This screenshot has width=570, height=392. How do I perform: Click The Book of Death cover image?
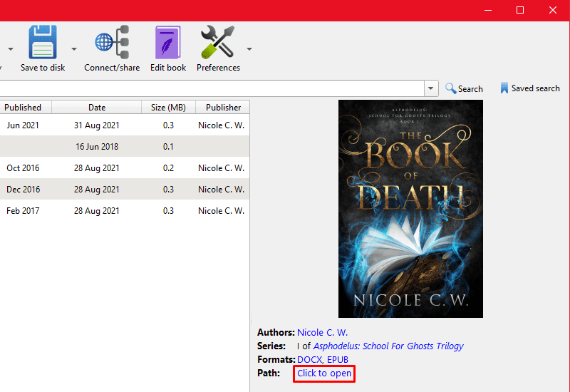click(410, 209)
